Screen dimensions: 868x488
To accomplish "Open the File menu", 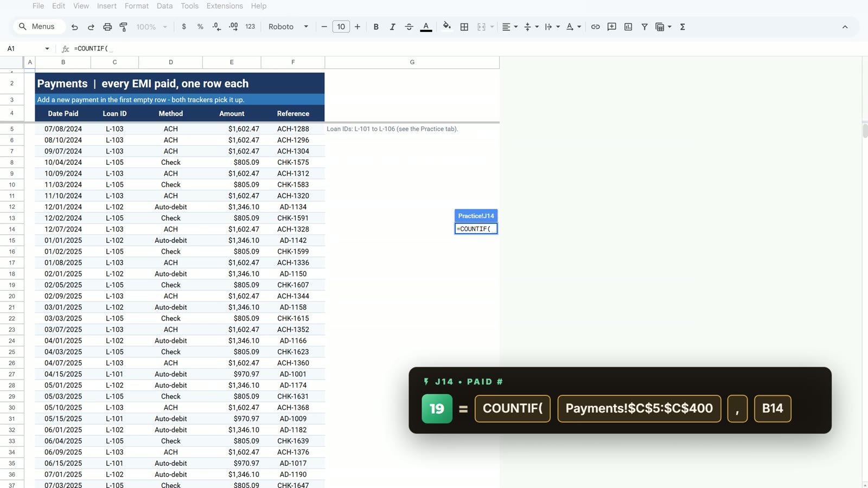I will [x=38, y=6].
